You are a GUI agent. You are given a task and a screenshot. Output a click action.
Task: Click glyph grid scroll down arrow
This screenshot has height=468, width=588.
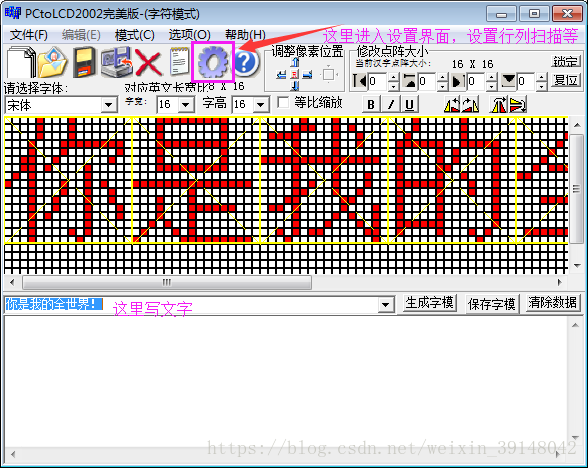pos(577,266)
